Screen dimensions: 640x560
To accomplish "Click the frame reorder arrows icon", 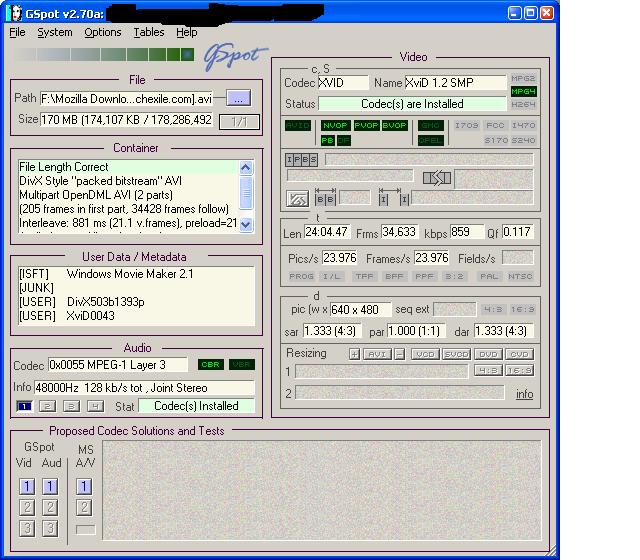I will pyautogui.click(x=437, y=178).
